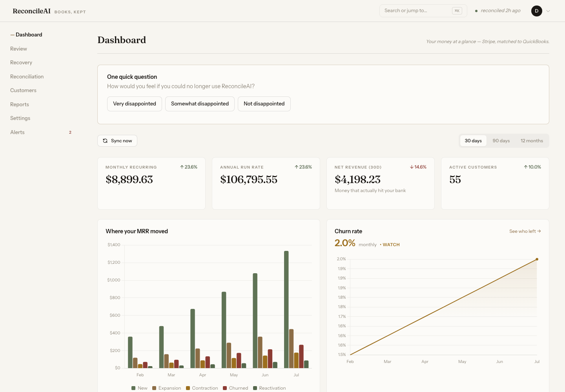Answer Very disappointed
This screenshot has height=392, width=565.
pyautogui.click(x=135, y=104)
